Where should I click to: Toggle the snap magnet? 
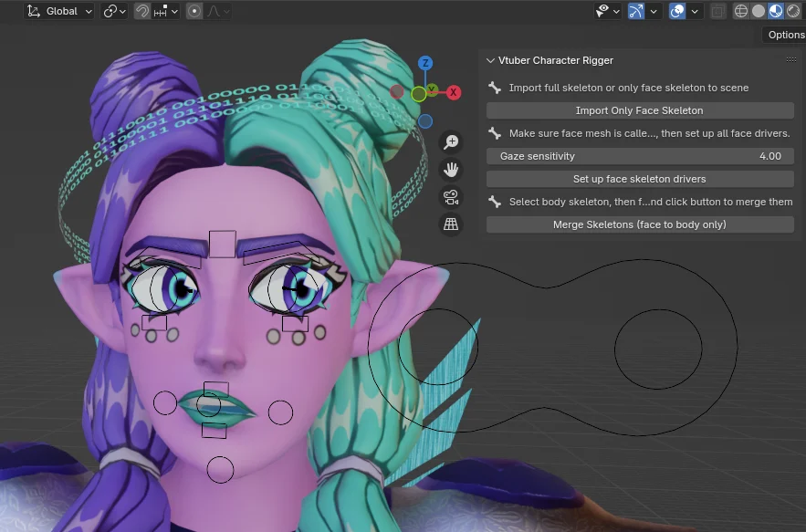pos(142,11)
